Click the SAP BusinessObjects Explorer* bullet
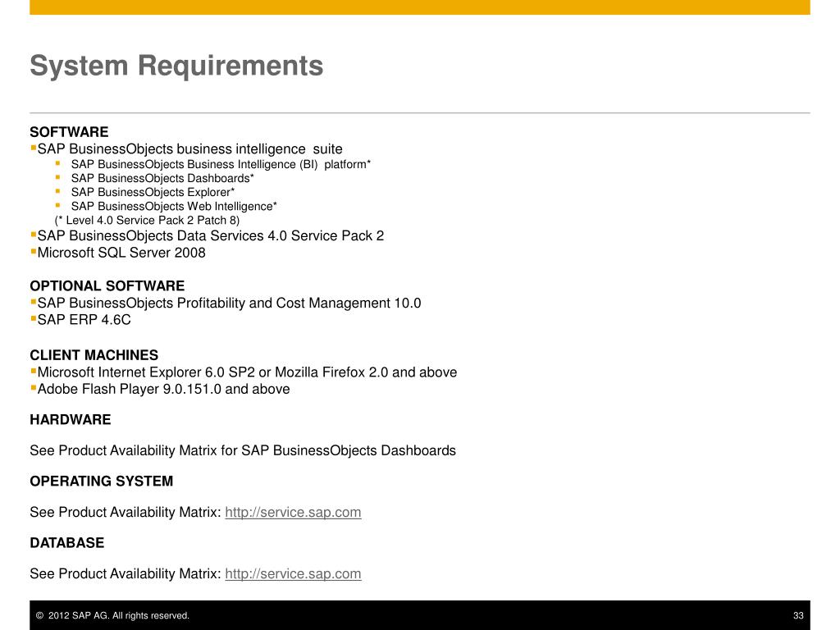This screenshot has width=840, height=630. pos(153,192)
